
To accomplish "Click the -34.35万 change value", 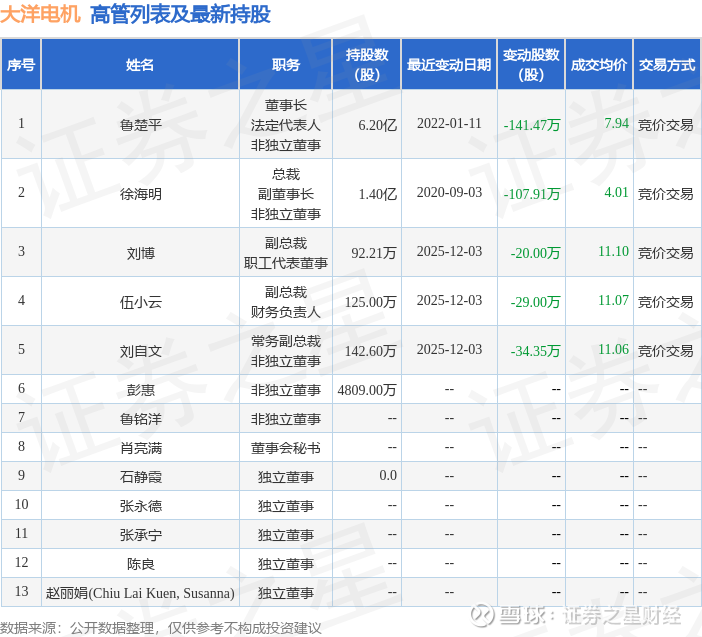I will [535, 351].
